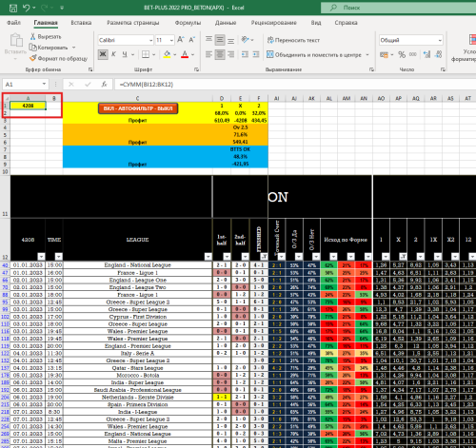Switch to the Вставка ribbon tab

tap(81, 23)
